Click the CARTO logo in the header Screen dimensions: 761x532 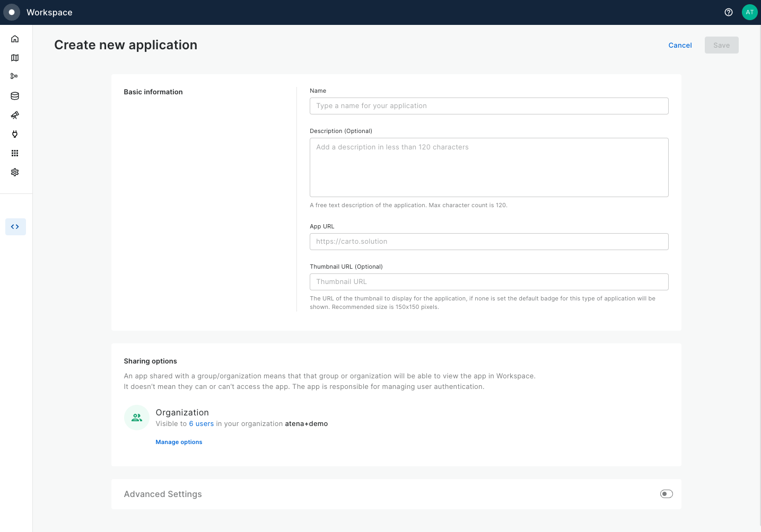point(12,12)
